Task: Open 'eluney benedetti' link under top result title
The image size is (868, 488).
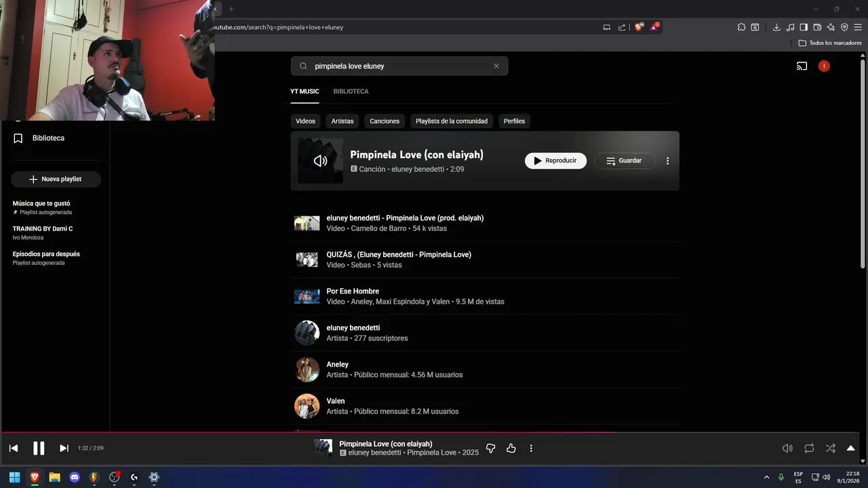Action: click(418, 169)
